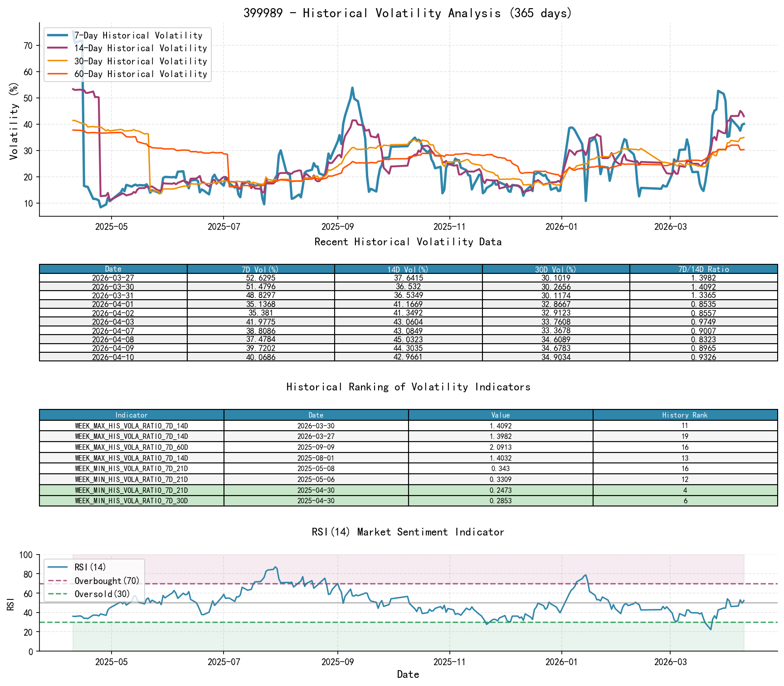This screenshot has height=686, width=784.
Task: Select the ranking date '2025-09-09'
Action: coord(316,447)
